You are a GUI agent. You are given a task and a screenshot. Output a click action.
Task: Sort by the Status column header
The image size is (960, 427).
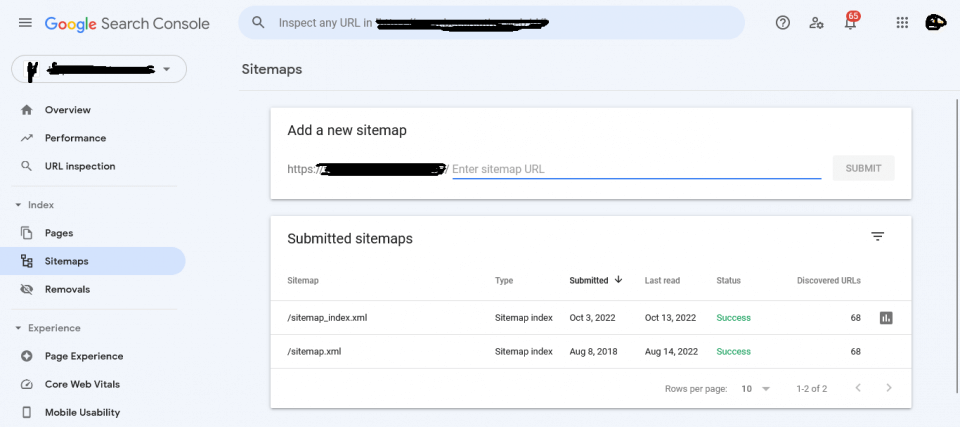(x=729, y=281)
